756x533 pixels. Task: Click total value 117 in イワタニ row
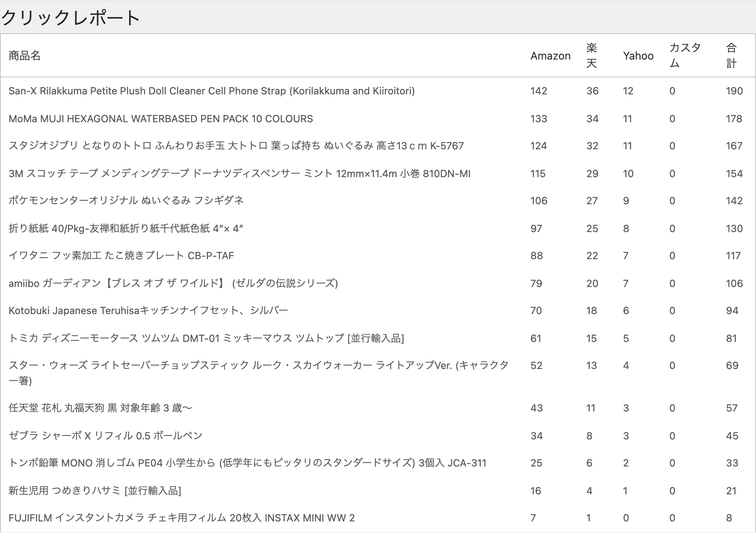click(x=733, y=256)
